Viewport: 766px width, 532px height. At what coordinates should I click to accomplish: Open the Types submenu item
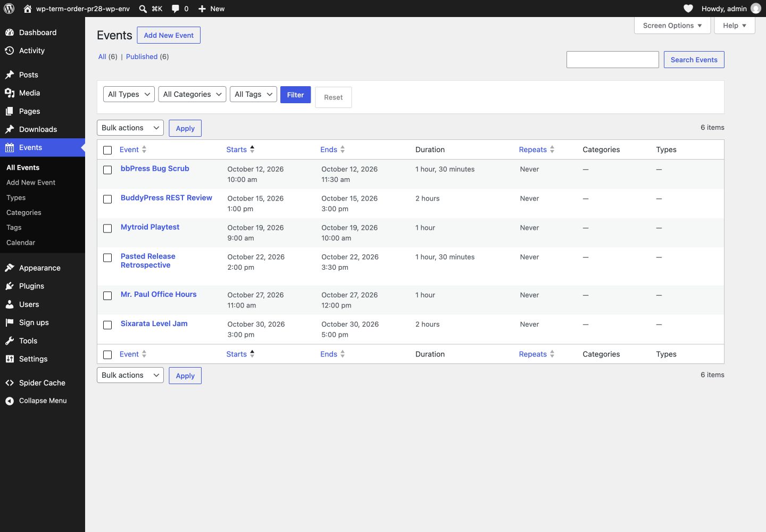pos(16,197)
